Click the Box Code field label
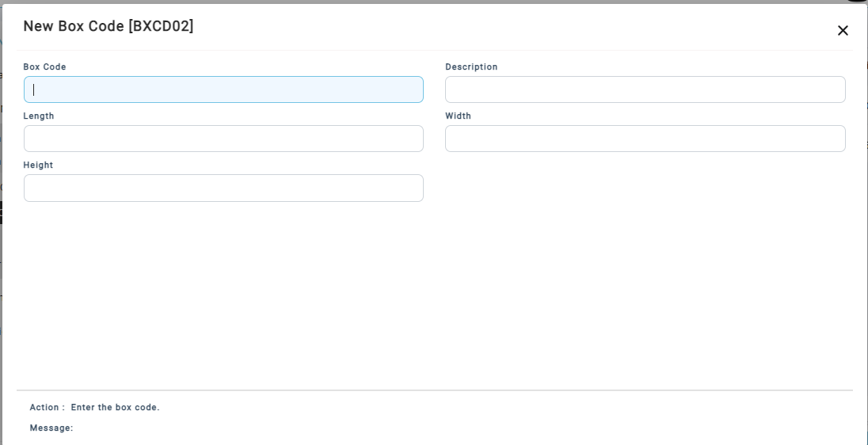 point(44,67)
